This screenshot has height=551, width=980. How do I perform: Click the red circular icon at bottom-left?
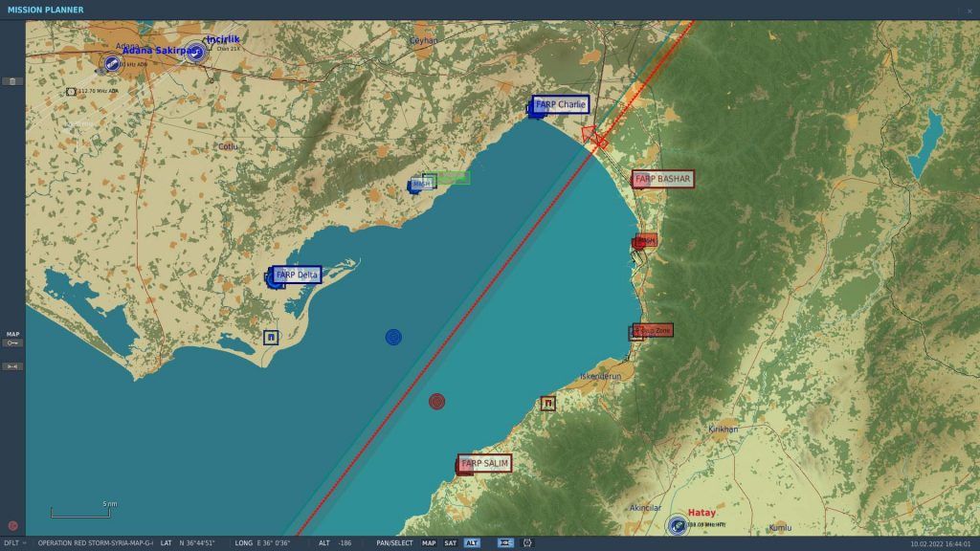(x=12, y=525)
